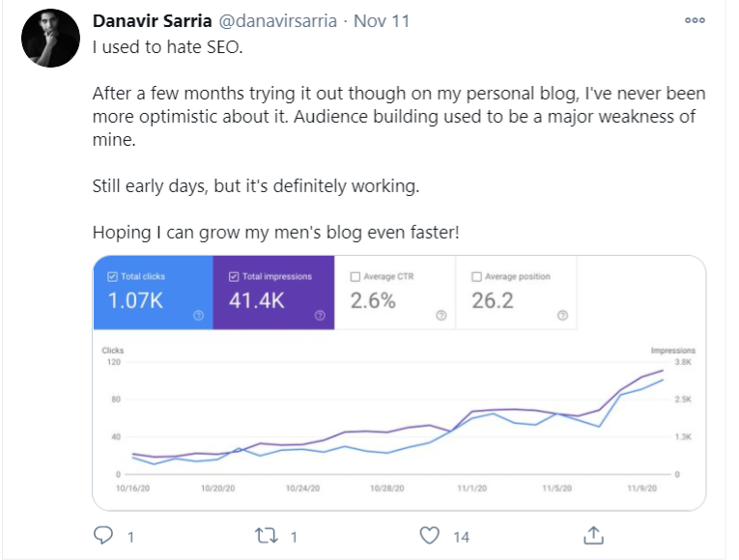Enable the Average CTR checkbox
This screenshot has width=739, height=560.
[x=355, y=277]
